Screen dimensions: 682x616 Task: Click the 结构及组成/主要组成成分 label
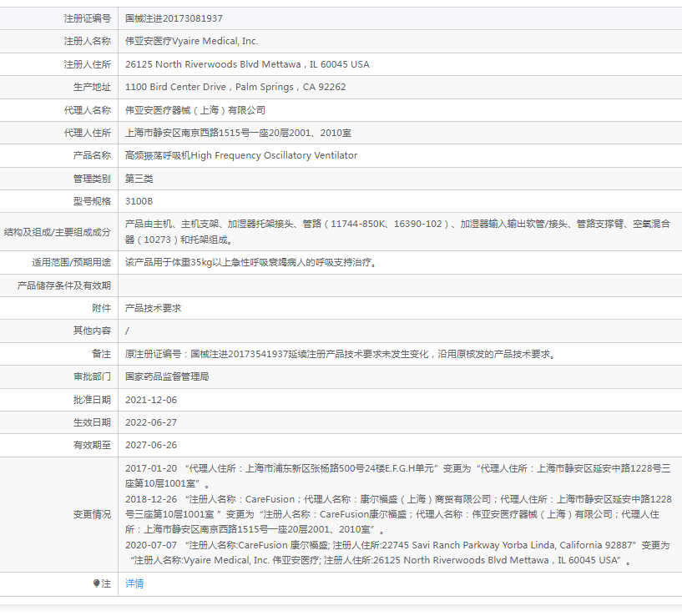(58, 232)
